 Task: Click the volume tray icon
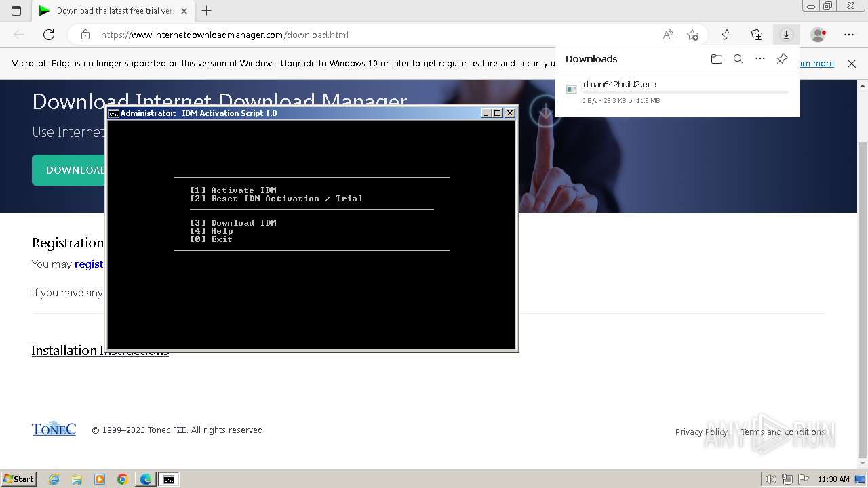click(772, 479)
